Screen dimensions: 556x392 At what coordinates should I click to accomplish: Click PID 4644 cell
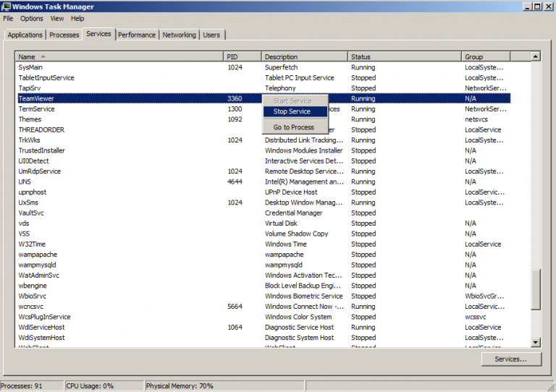pyautogui.click(x=235, y=182)
